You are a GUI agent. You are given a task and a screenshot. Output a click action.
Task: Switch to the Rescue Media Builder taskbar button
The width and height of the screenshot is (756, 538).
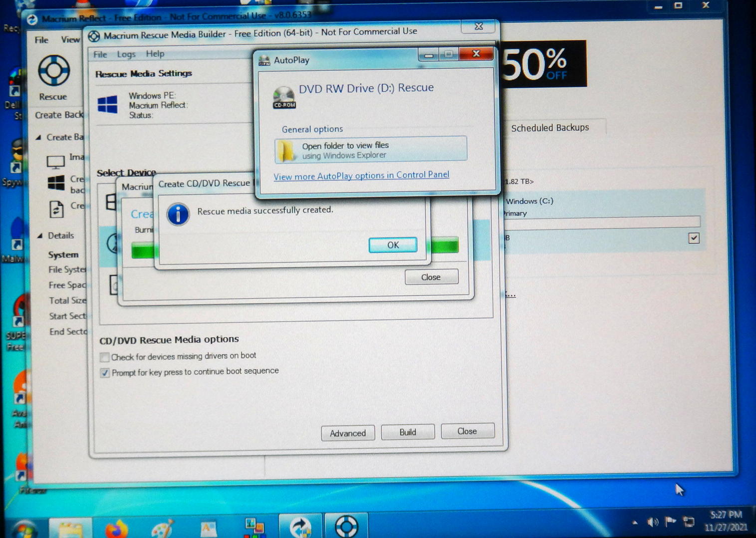coord(346,526)
